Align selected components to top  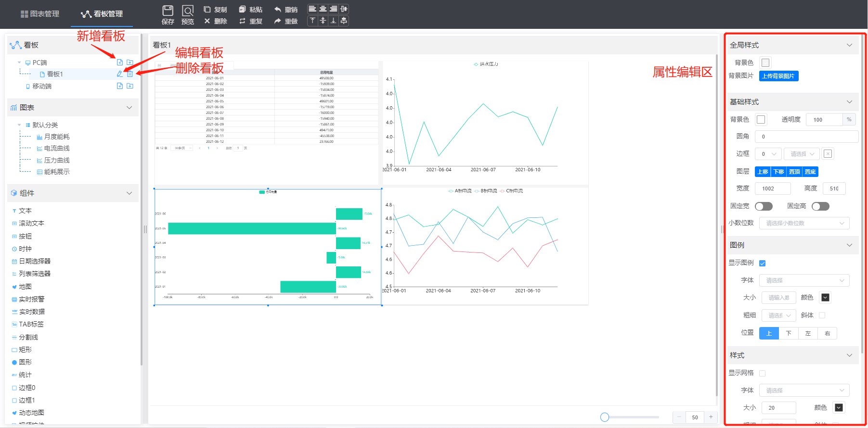[312, 20]
